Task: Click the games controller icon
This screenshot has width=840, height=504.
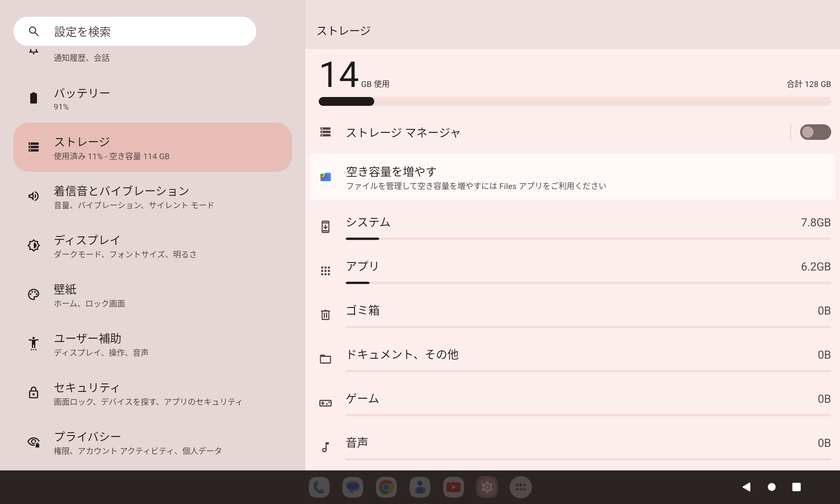Action: pyautogui.click(x=325, y=403)
